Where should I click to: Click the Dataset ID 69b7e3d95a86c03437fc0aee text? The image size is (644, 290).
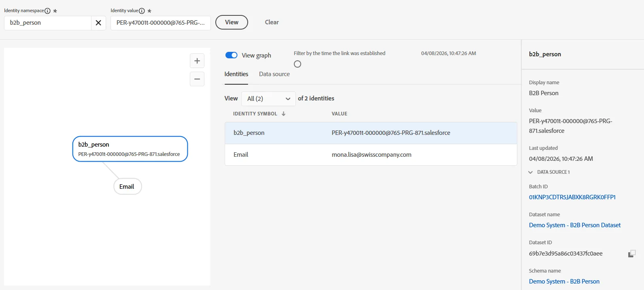pyautogui.click(x=566, y=254)
